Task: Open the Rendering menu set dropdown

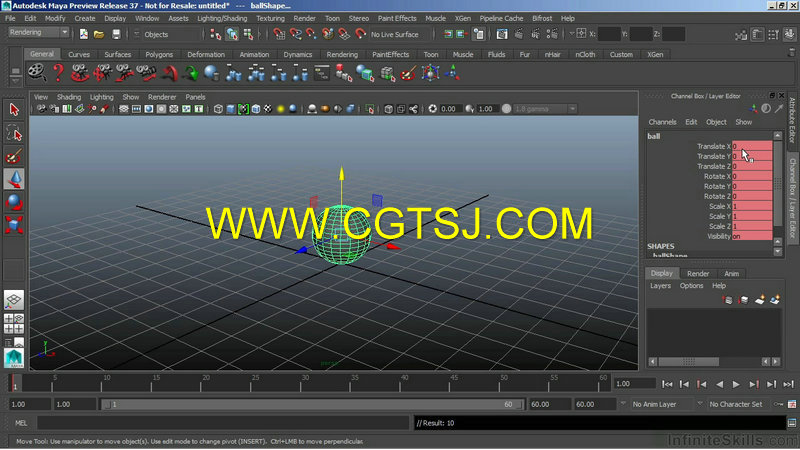Action: click(38, 32)
